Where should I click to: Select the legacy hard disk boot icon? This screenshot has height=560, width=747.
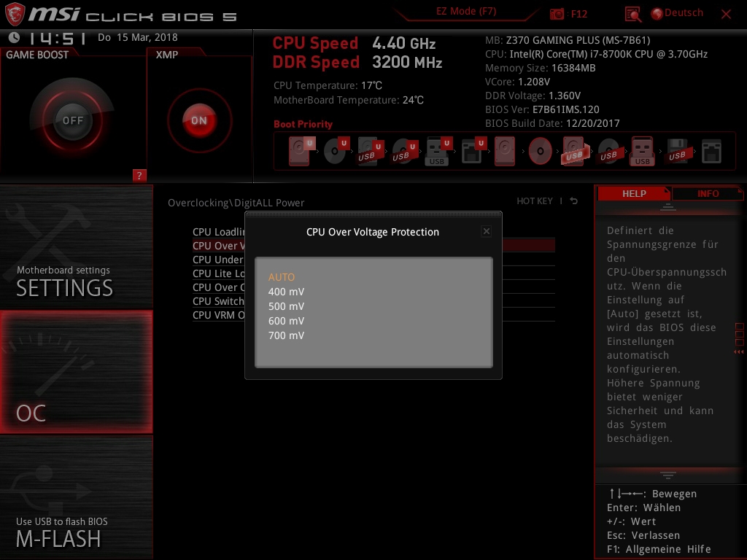(x=505, y=151)
